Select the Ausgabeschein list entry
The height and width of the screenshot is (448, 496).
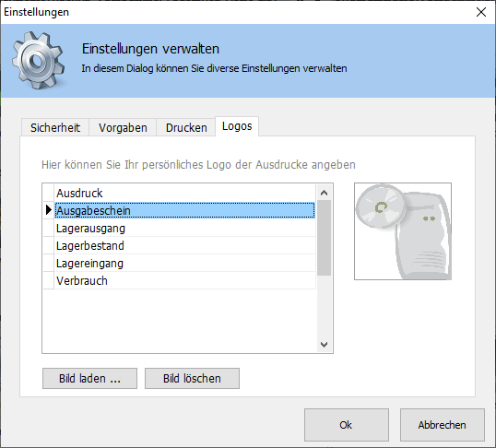184,210
